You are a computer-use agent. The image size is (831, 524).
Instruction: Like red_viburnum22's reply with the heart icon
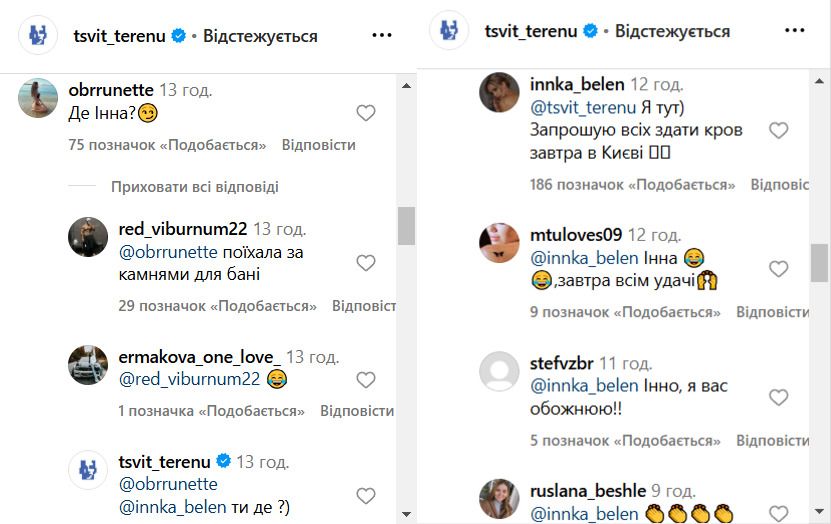tap(366, 263)
